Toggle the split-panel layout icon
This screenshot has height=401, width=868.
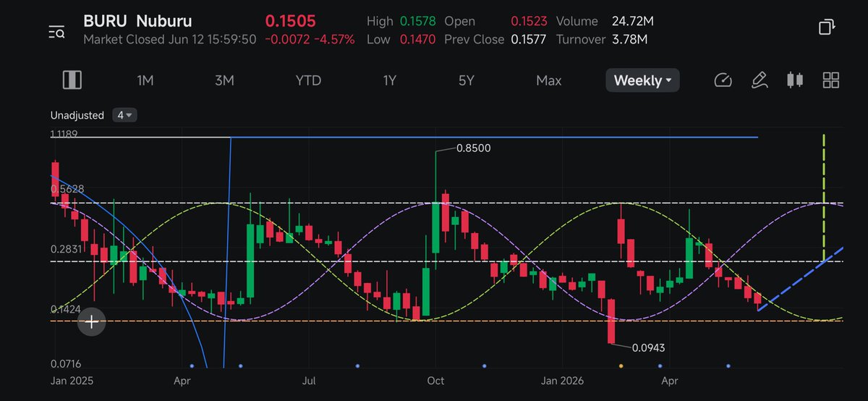[72, 80]
